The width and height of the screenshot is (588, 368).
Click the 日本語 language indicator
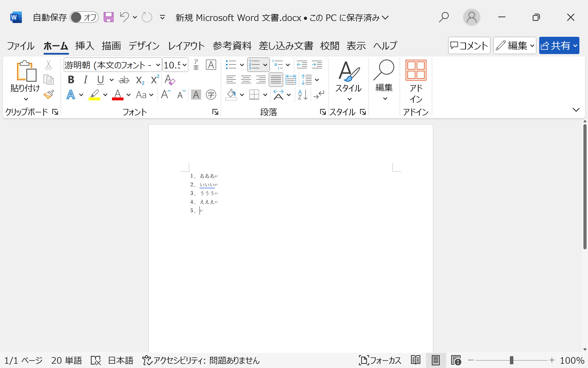click(x=121, y=360)
